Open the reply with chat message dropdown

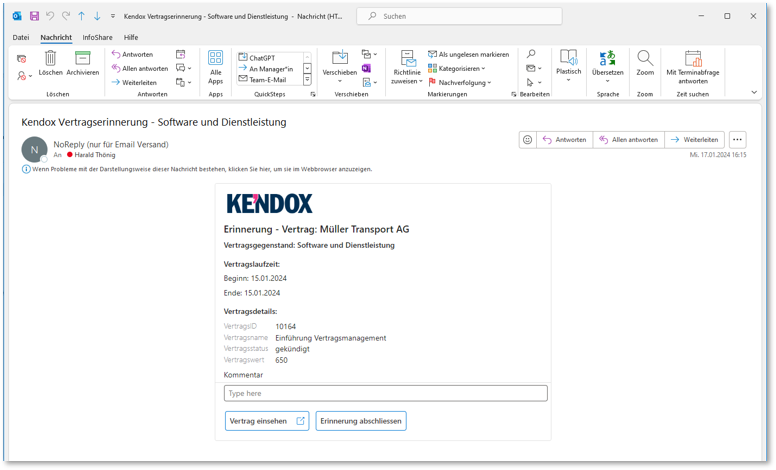[184, 68]
